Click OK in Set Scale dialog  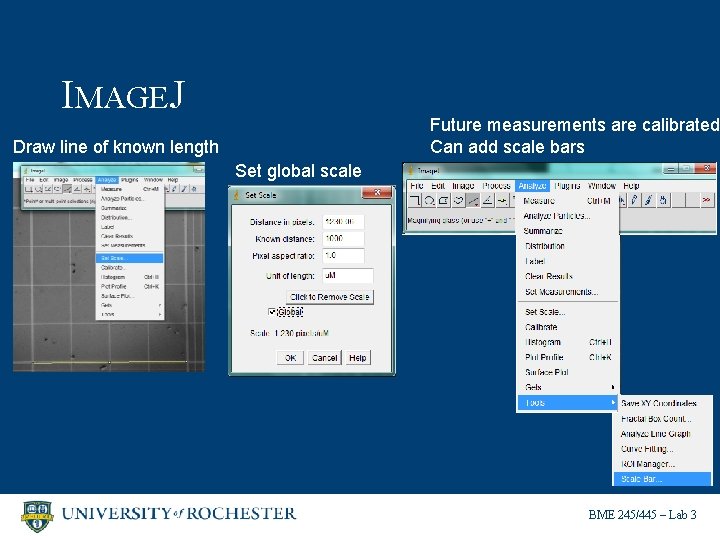(x=290, y=358)
